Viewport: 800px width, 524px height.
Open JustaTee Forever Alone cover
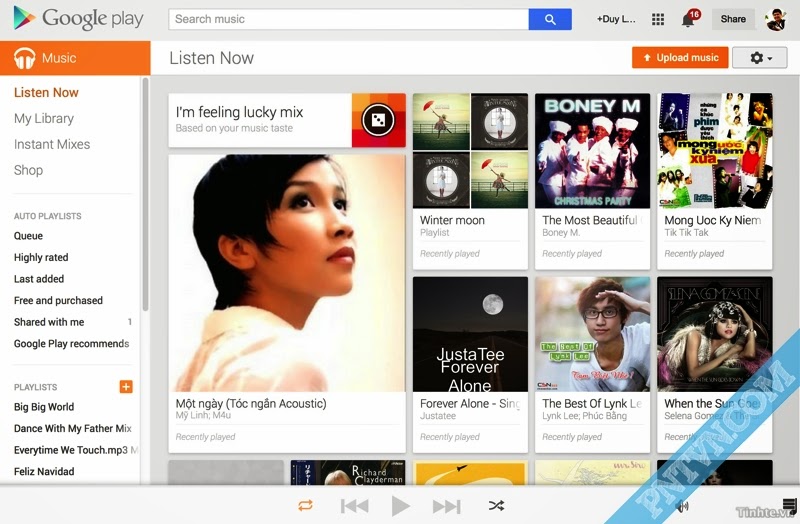[470, 334]
